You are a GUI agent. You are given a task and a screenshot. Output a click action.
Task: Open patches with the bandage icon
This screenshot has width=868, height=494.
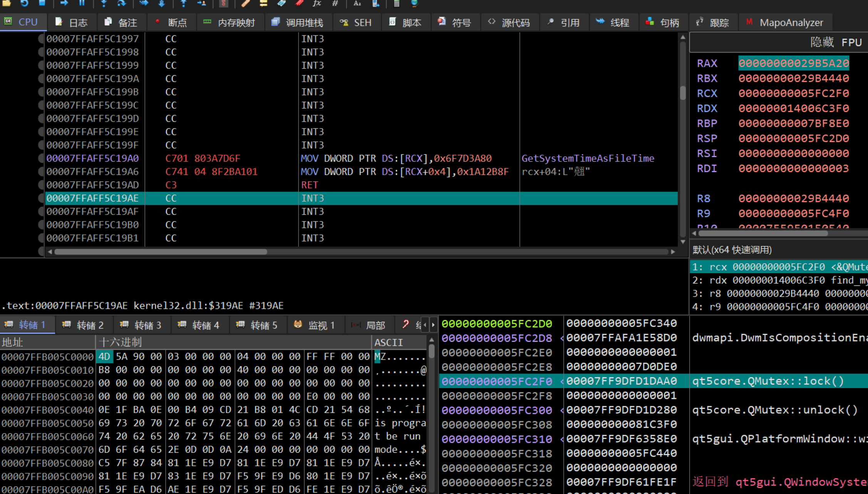(245, 3)
